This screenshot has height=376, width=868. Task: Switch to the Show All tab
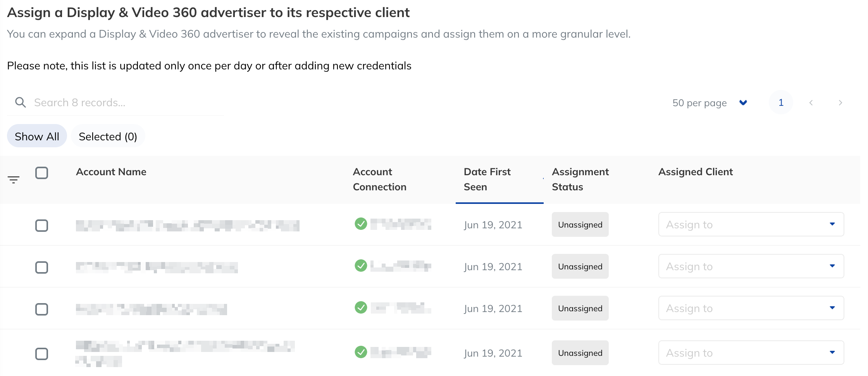point(37,136)
